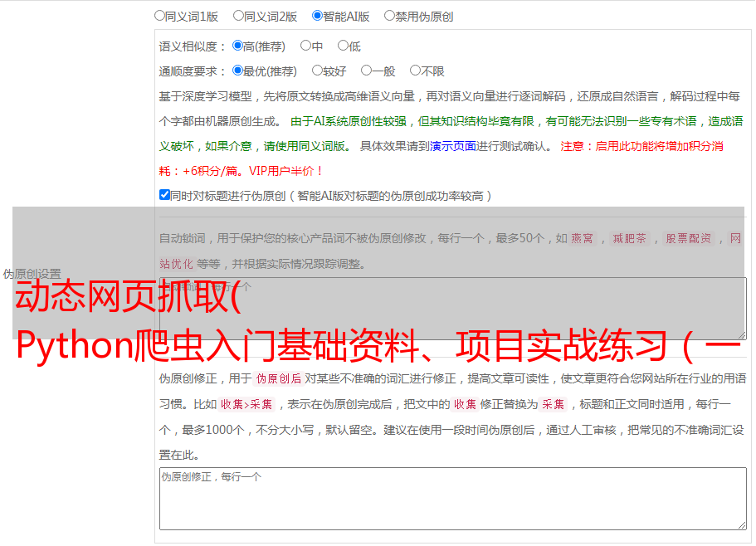Toggle the 同时对标题进行伪原创 checkbox
This screenshot has height=546, width=756.
point(164,195)
